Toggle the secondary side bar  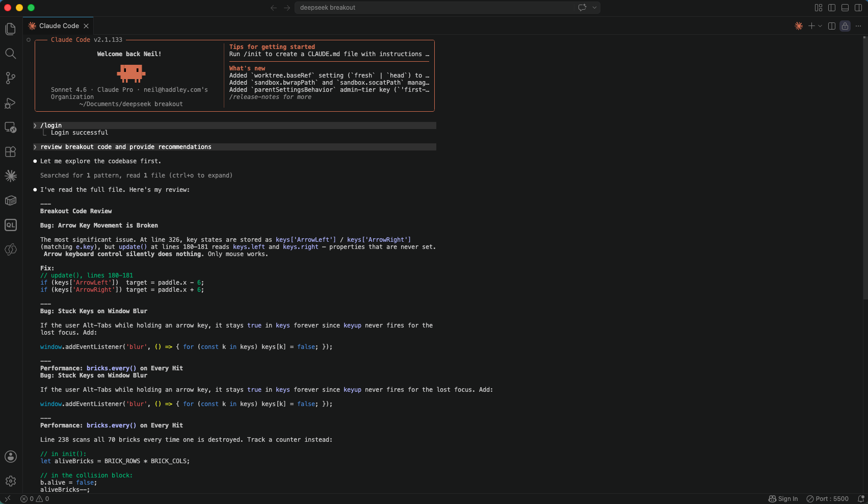858,8
